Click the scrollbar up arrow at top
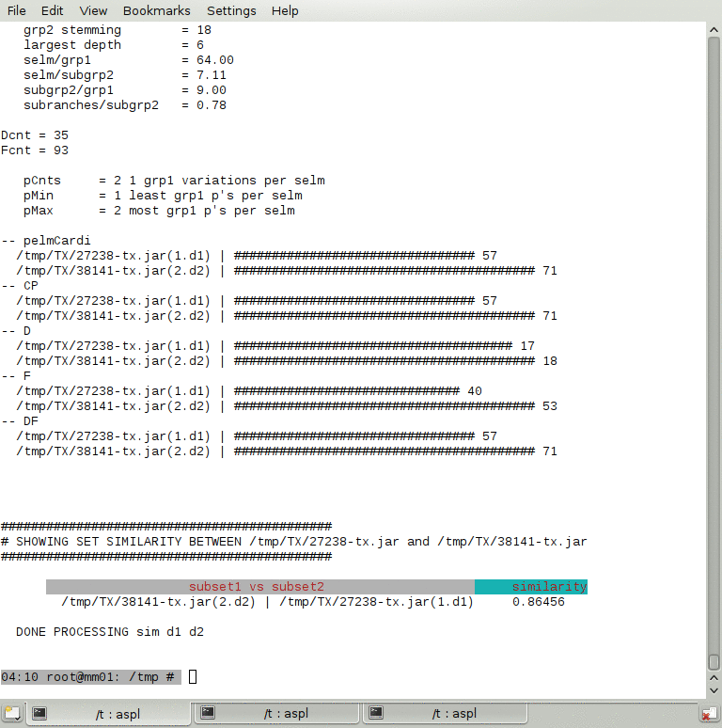722x728 pixels. point(714,30)
